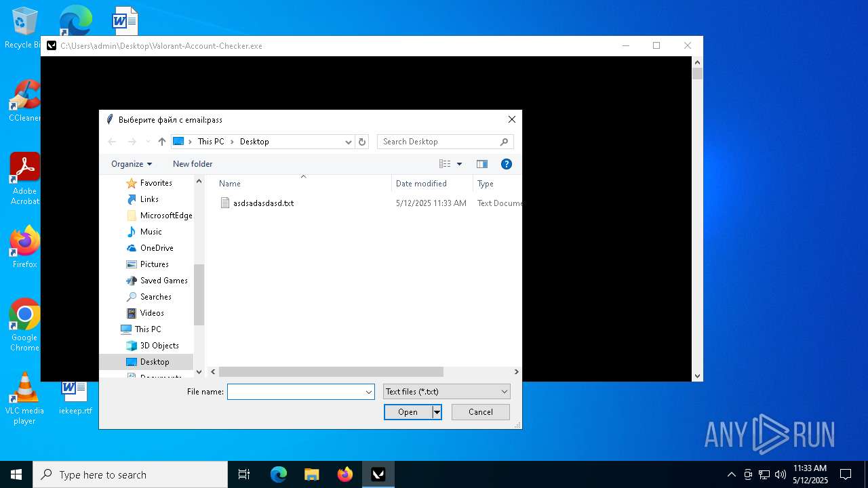Open iekeep.rtf desktop file

coord(75,396)
